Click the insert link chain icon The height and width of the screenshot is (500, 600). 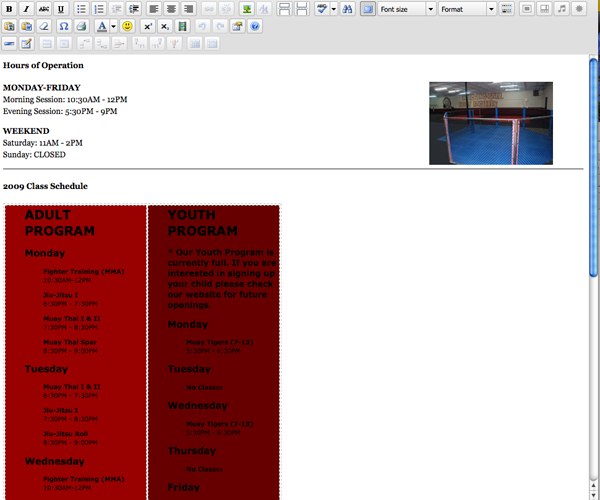pyautogui.click(x=209, y=9)
